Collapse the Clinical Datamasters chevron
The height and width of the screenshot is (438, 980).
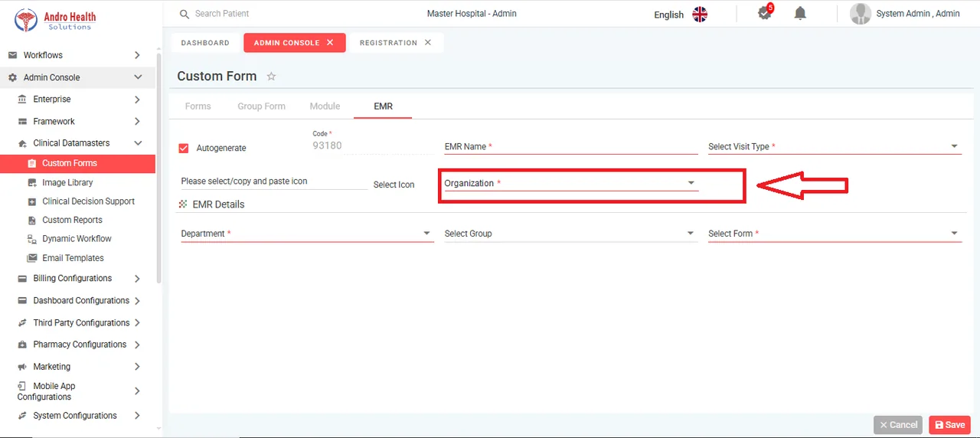138,143
